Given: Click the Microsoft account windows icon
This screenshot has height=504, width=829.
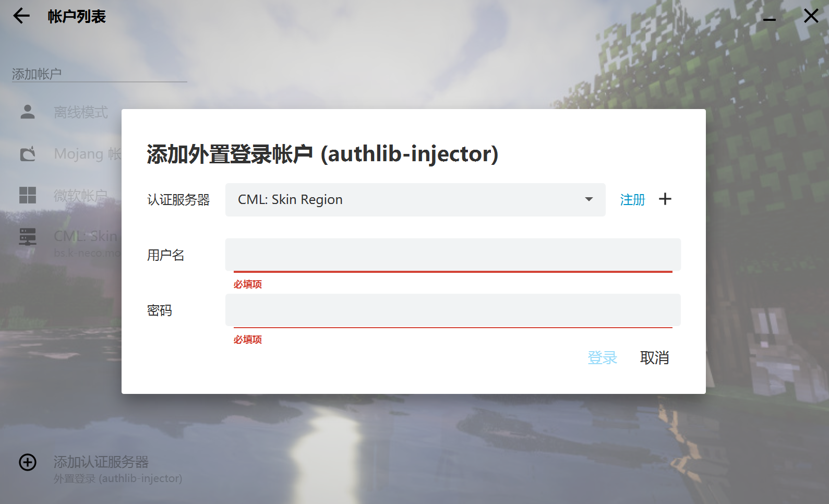Looking at the screenshot, I should [28, 195].
